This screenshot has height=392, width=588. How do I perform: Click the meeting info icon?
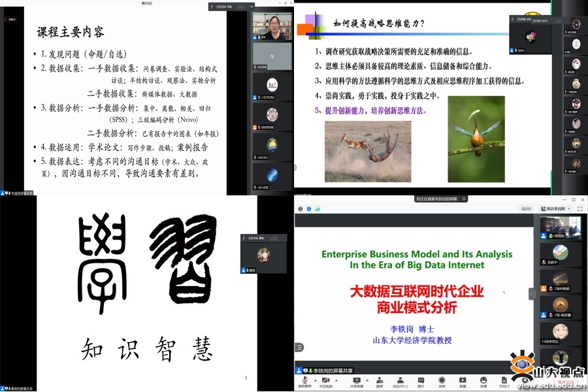(300, 208)
